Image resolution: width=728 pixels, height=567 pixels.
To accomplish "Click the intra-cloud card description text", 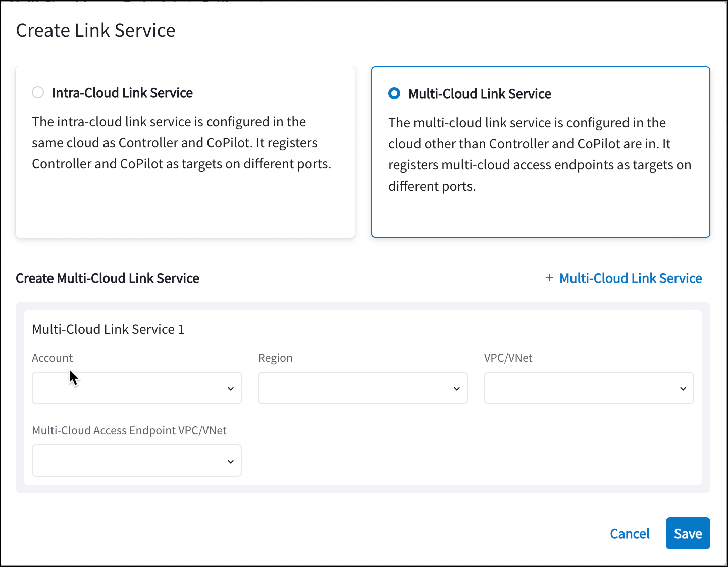I will 182,143.
